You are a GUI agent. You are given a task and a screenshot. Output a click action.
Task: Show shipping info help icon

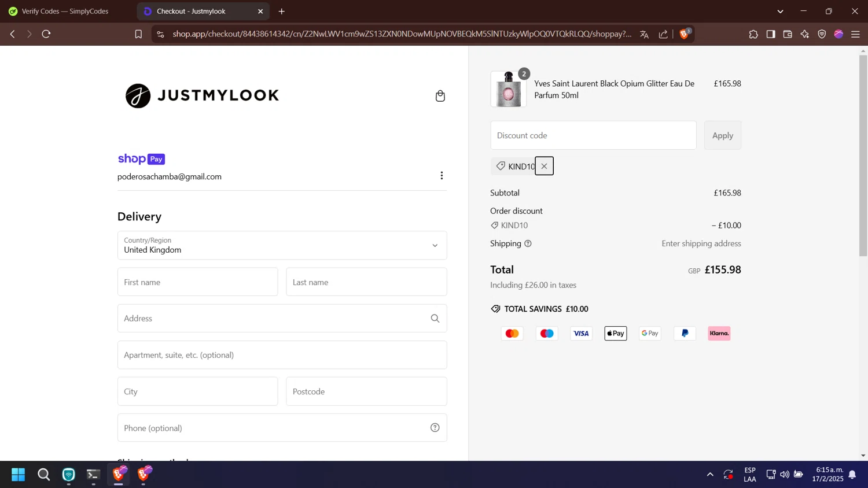pyautogui.click(x=528, y=244)
